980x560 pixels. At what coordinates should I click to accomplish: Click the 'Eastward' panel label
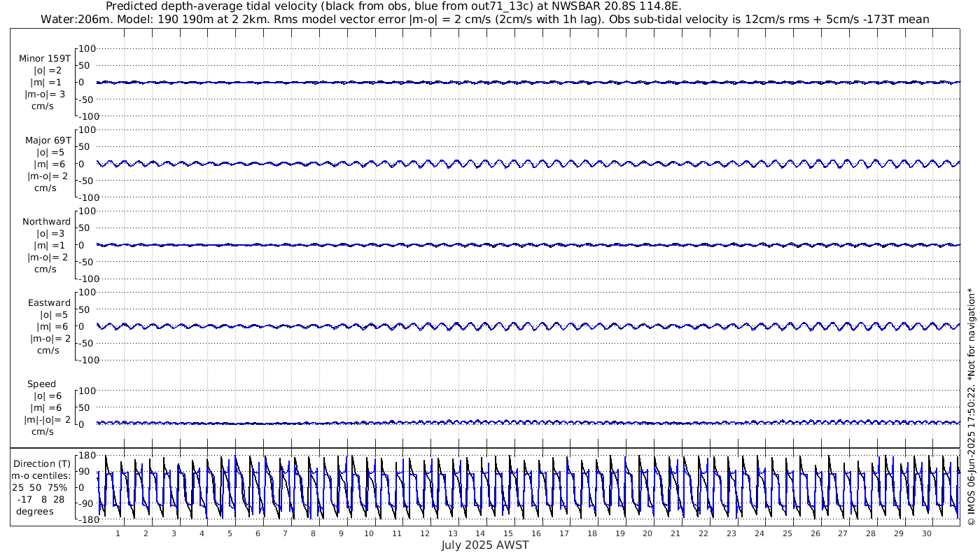coord(49,303)
